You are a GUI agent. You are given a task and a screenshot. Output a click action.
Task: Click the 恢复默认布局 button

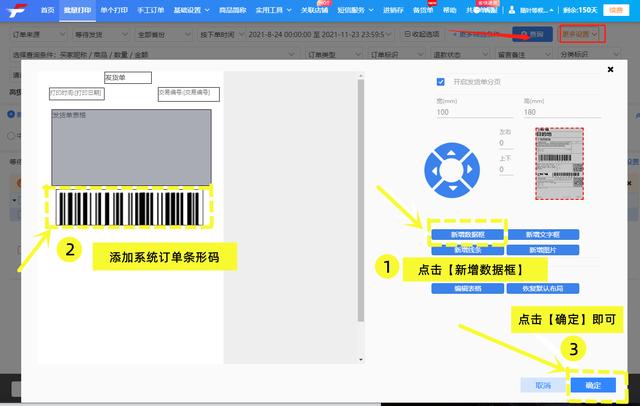(x=542, y=288)
